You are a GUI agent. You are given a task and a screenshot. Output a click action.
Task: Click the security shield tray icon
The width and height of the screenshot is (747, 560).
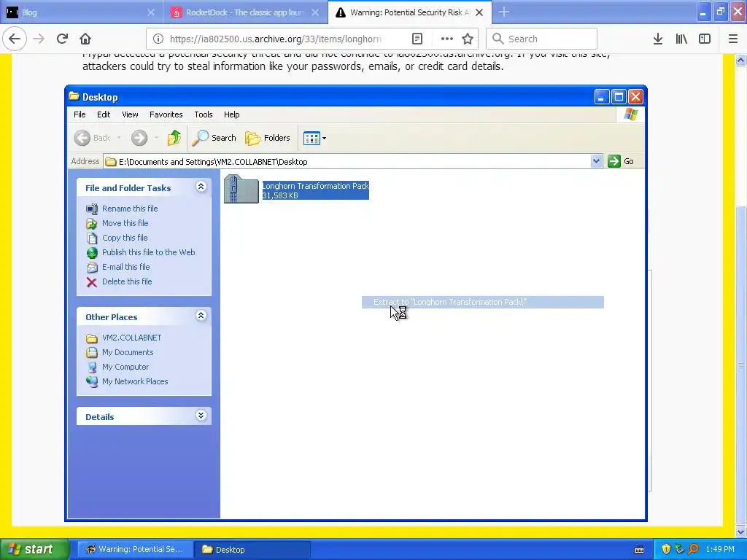pyautogui.click(x=666, y=550)
